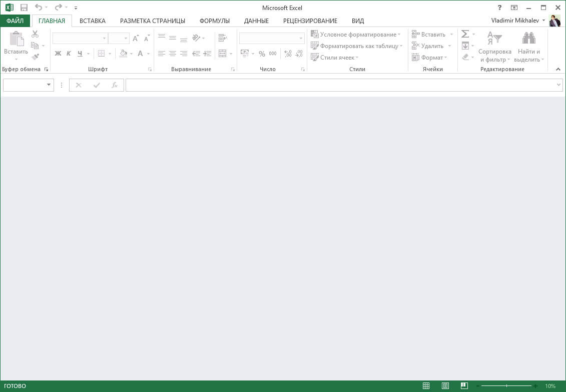Screen dimensions: 566x392
Task: Click Сортировка и фильтр button
Action: click(494, 47)
